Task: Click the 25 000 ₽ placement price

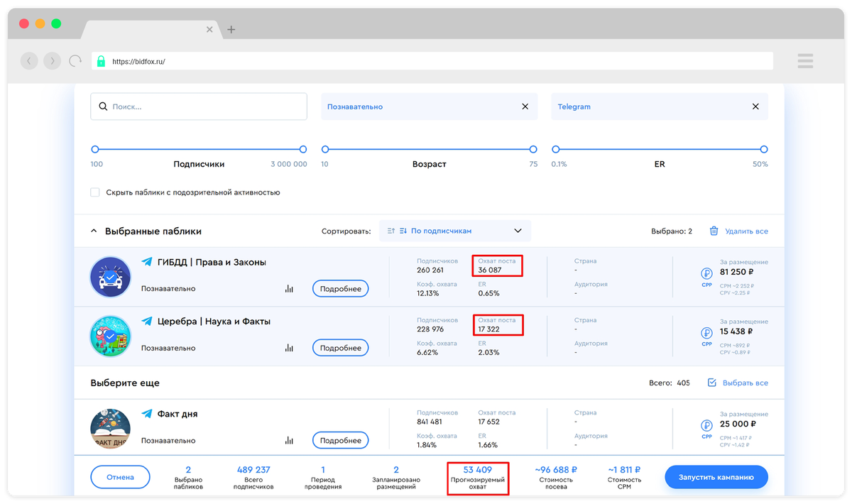Action: click(x=736, y=424)
